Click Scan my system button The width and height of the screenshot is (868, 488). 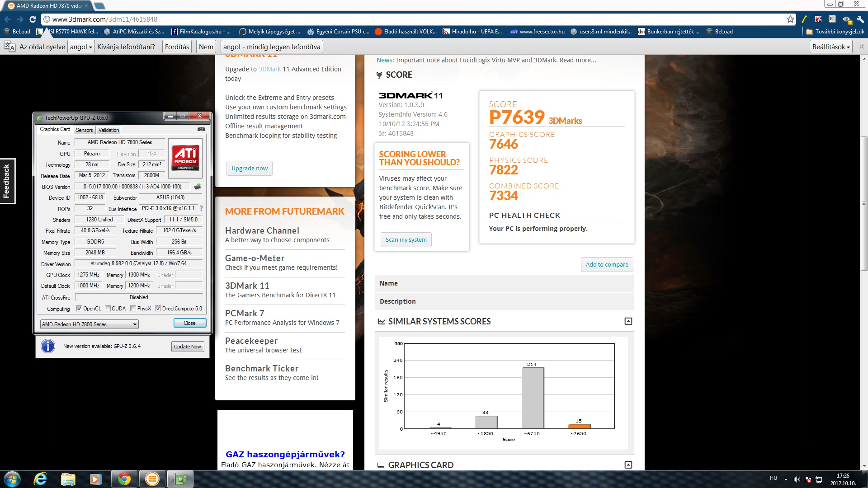[x=406, y=239]
